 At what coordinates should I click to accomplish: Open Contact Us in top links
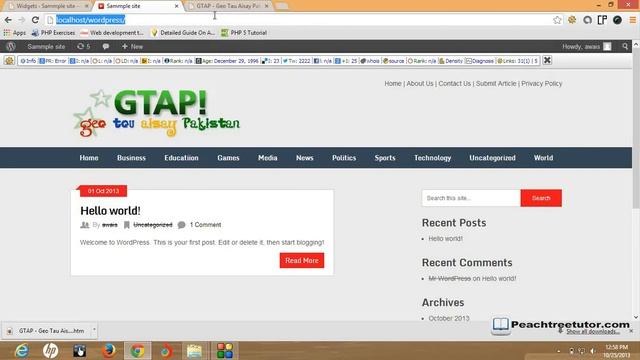tap(454, 83)
